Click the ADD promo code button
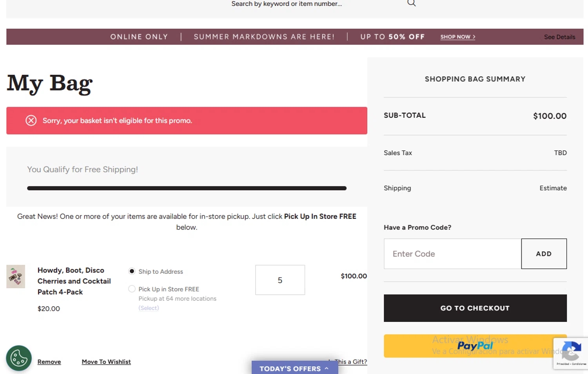This screenshot has width=588, height=374. [544, 254]
